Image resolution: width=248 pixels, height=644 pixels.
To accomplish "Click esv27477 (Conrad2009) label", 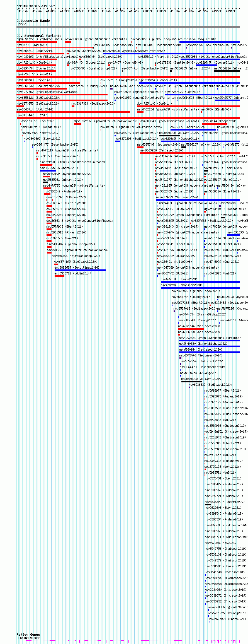I will click(188, 127).
